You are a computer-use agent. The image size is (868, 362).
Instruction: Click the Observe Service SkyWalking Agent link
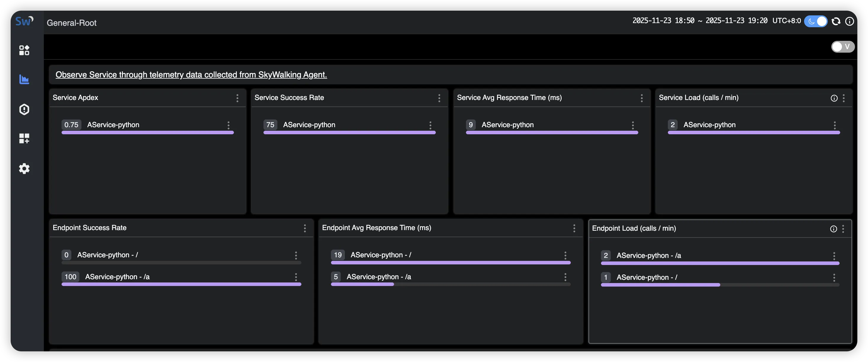191,75
